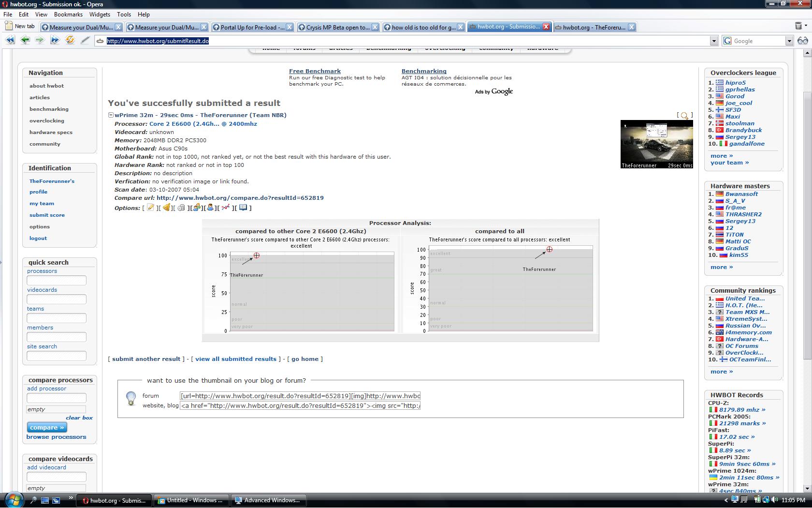
Task: Reload the page with the orange Reload icon
Action: [70, 40]
